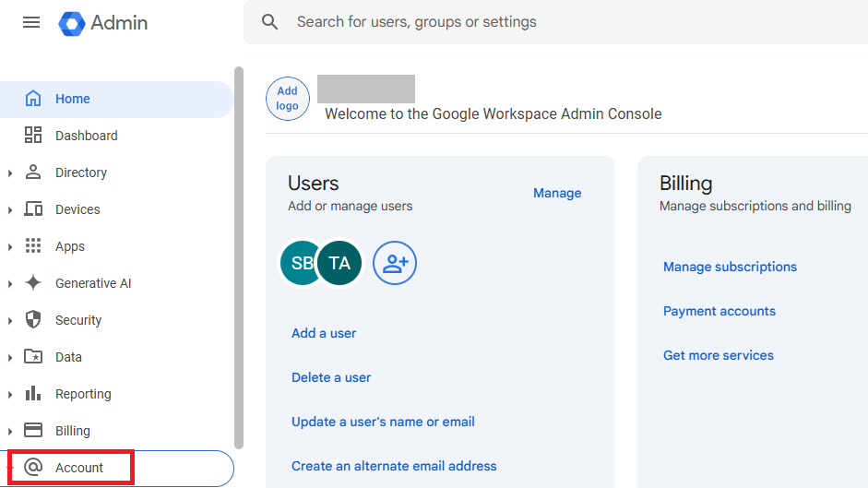868x488 pixels.
Task: Click the search users, groups or settings field
Action: pos(556,22)
